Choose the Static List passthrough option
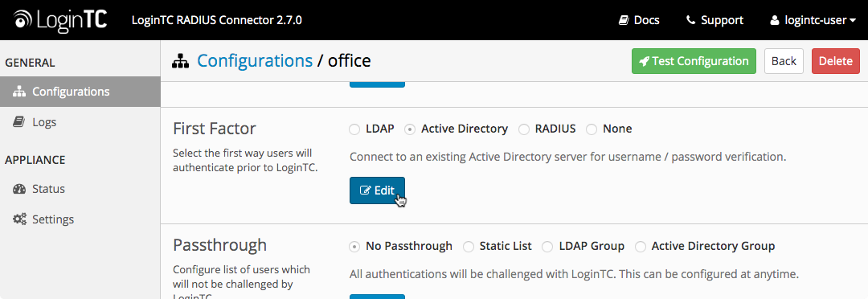The height and width of the screenshot is (299, 868). coord(469,247)
